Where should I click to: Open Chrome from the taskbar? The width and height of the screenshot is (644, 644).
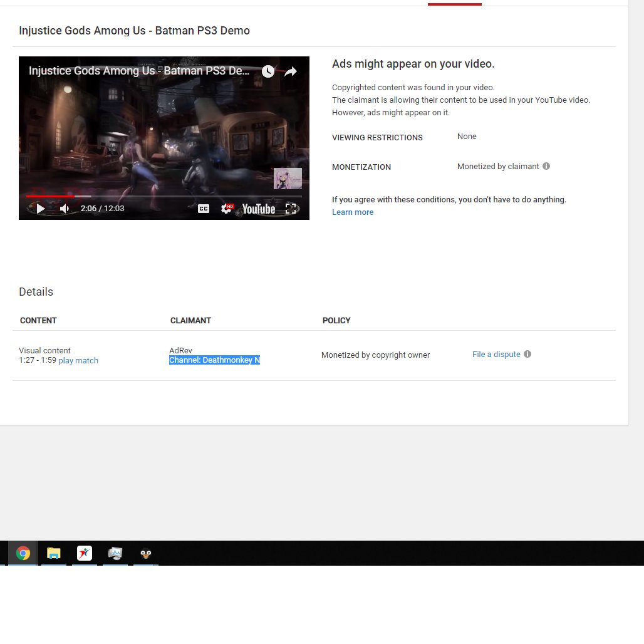(23, 553)
